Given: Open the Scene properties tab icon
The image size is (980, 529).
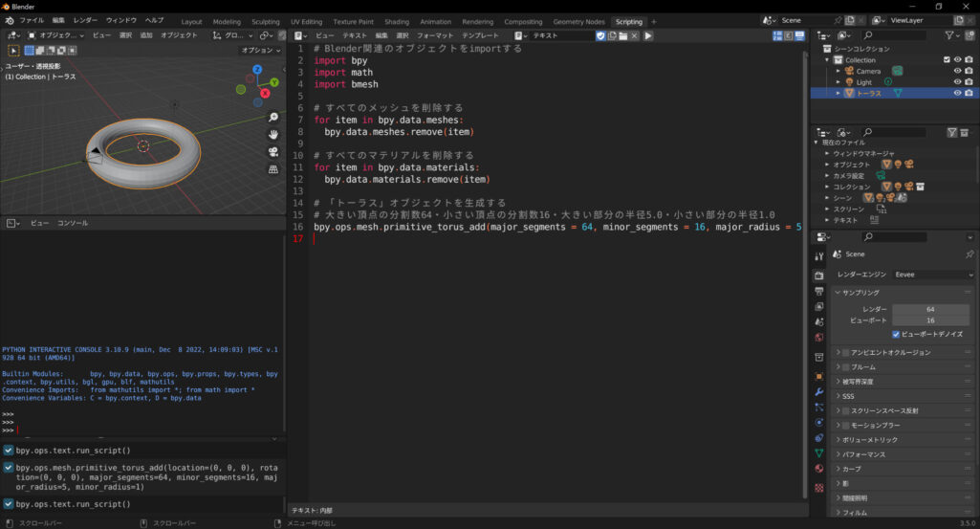Looking at the screenshot, I should click(x=819, y=321).
